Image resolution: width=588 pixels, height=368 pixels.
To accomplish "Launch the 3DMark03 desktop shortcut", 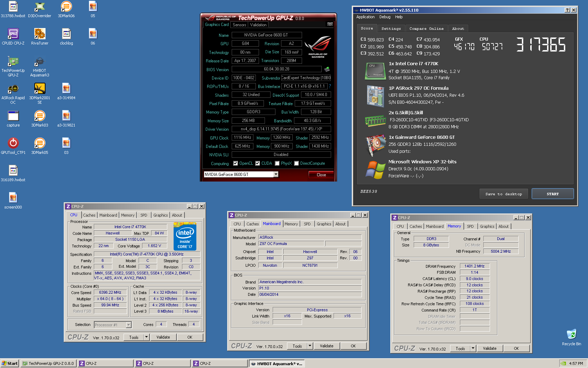I will click(40, 119).
